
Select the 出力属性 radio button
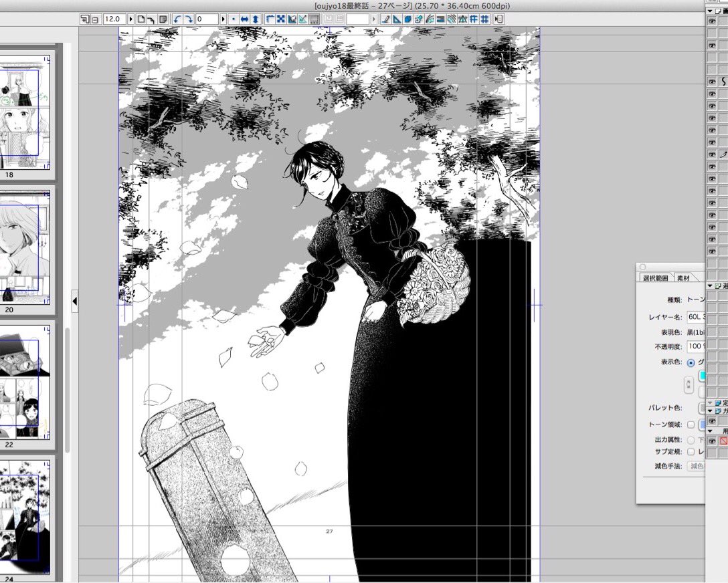(691, 440)
